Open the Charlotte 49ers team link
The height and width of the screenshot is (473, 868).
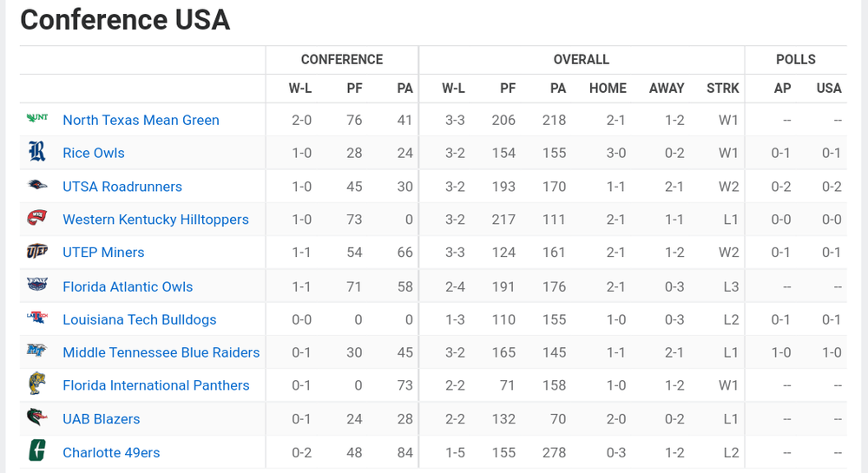click(x=111, y=452)
